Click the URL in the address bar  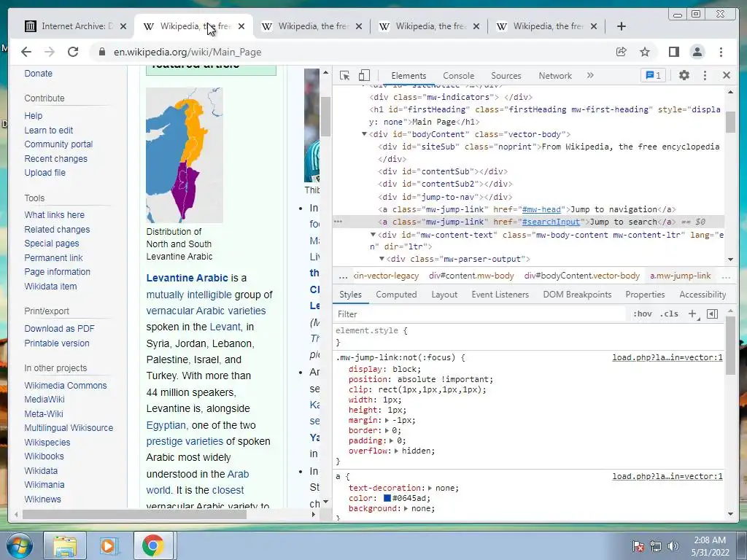pos(187,52)
